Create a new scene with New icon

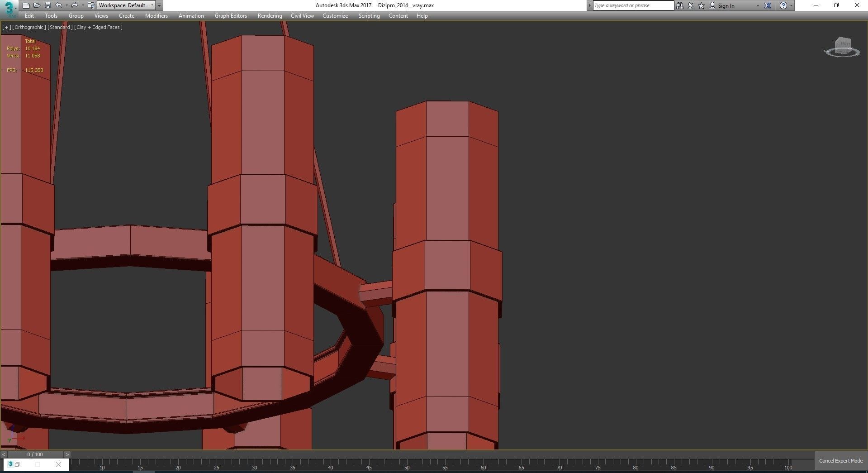[x=26, y=5]
